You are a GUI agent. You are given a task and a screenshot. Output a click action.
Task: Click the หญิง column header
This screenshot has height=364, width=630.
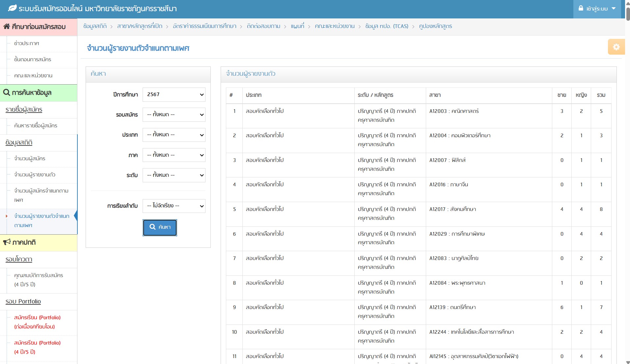pyautogui.click(x=581, y=95)
